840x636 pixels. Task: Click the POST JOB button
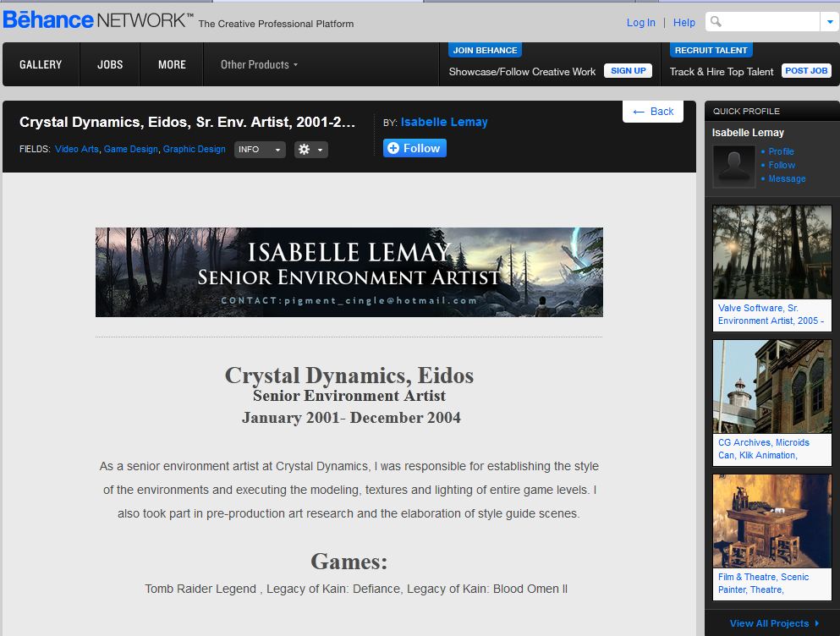click(x=806, y=71)
